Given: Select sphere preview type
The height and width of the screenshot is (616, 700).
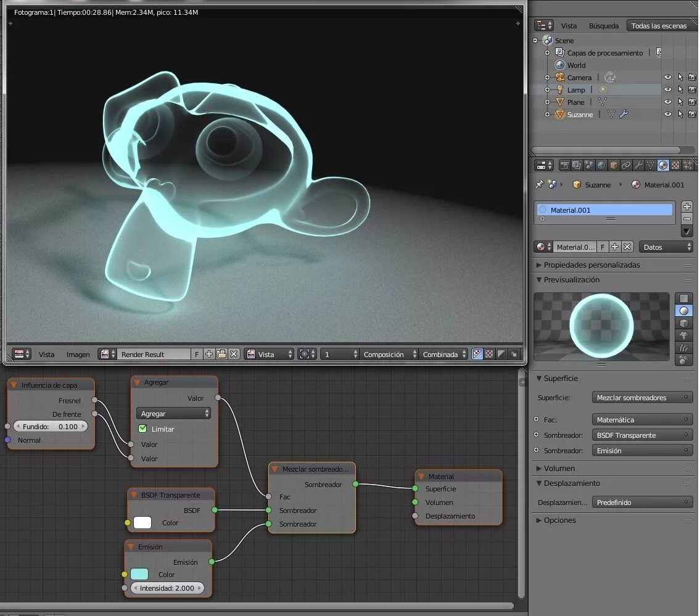Looking at the screenshot, I should click(x=683, y=311).
